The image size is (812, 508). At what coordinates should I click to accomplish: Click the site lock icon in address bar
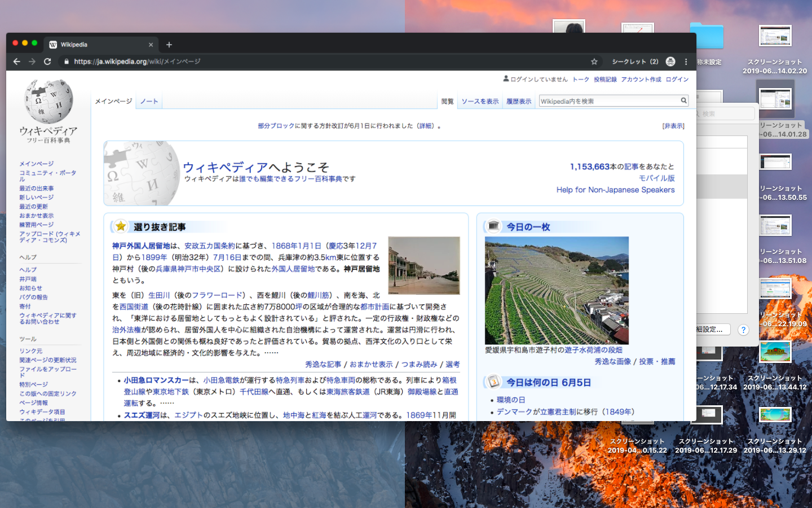[67, 62]
